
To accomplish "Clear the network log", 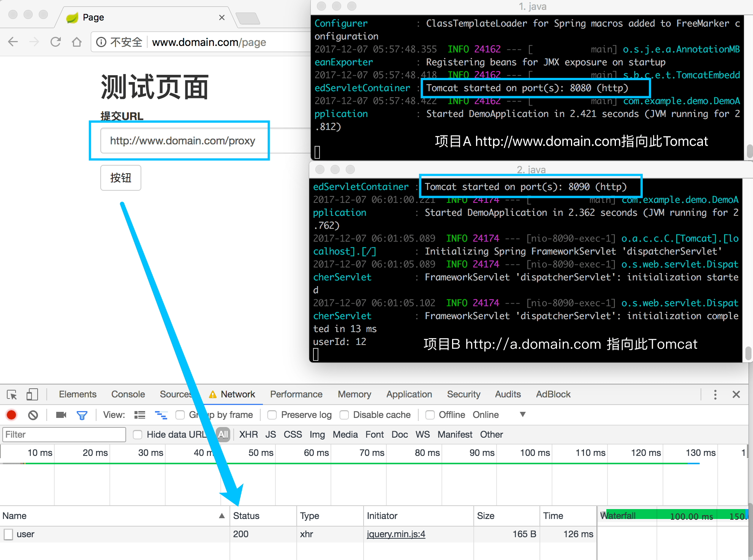I will click(33, 415).
